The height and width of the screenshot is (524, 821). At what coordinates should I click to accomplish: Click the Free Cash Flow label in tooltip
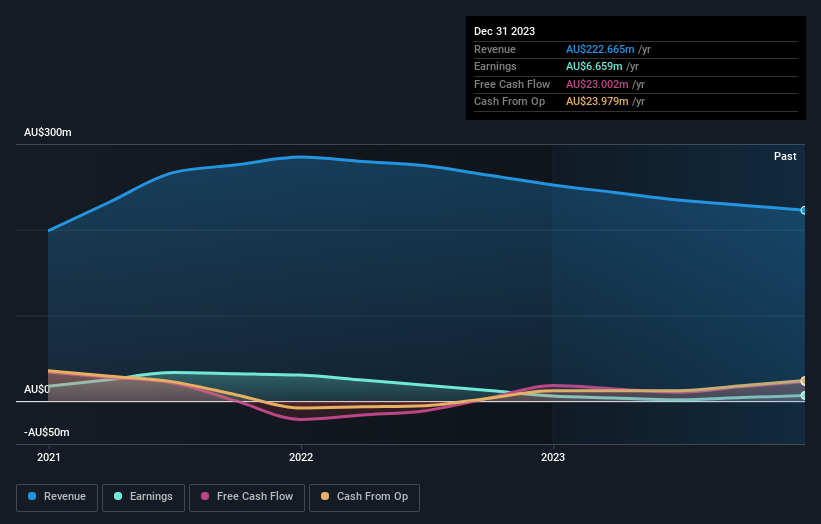tap(512, 84)
